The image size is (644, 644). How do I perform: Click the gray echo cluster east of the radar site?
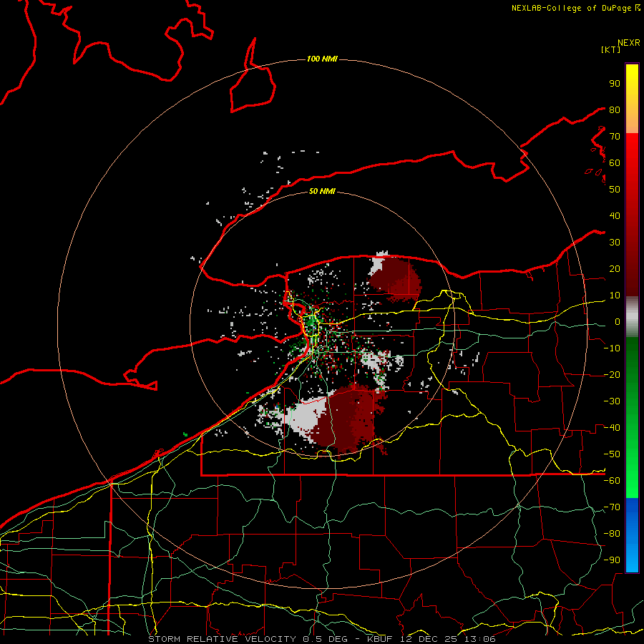(376, 361)
